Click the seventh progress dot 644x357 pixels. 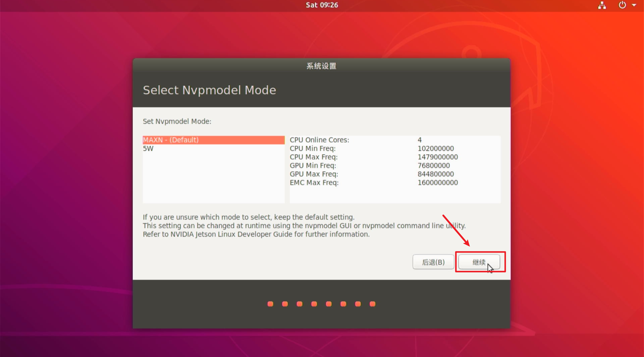[358, 304]
